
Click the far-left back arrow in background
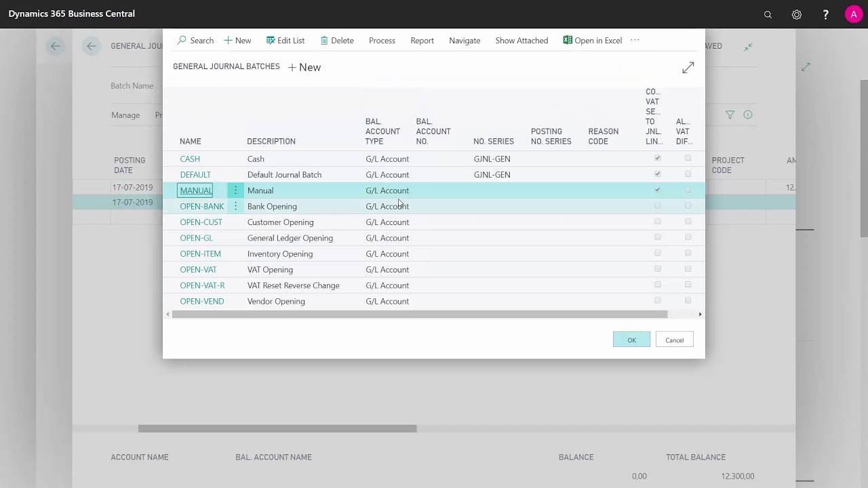click(x=55, y=46)
